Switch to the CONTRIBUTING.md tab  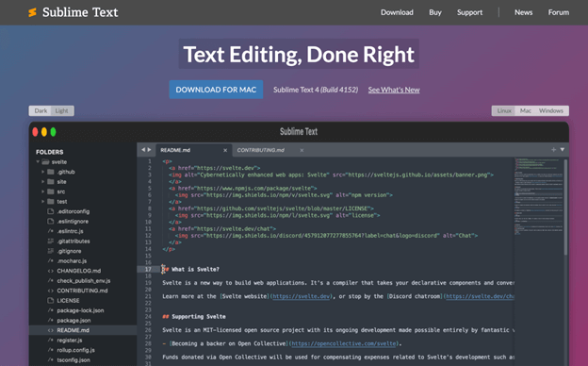[x=270, y=150]
